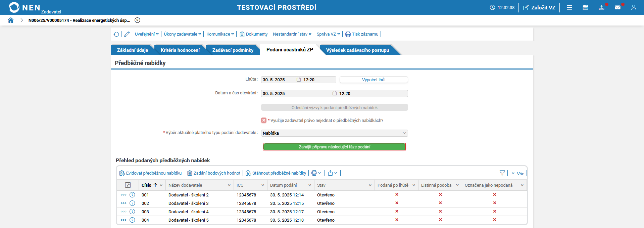
Task: Click Otevřeno status in row 004
Action: coord(326,220)
